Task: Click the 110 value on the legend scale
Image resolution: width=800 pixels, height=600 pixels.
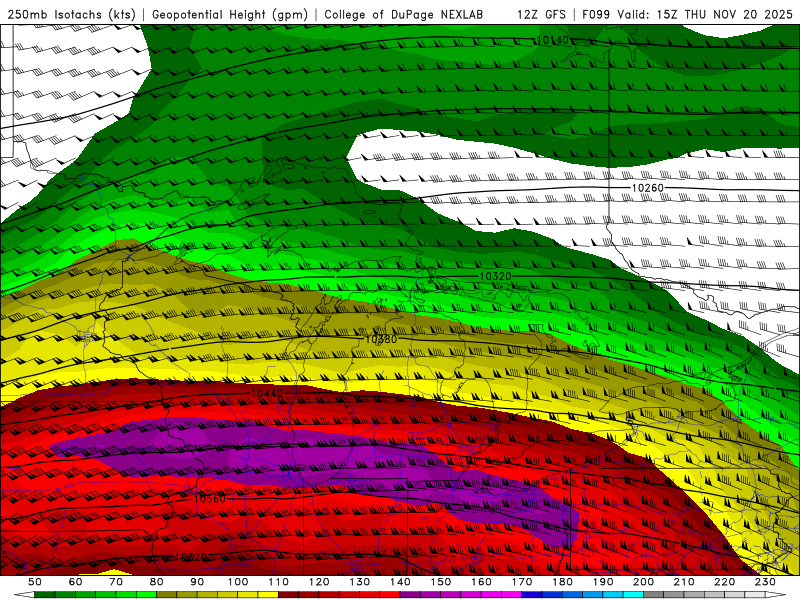Action: coord(279,582)
